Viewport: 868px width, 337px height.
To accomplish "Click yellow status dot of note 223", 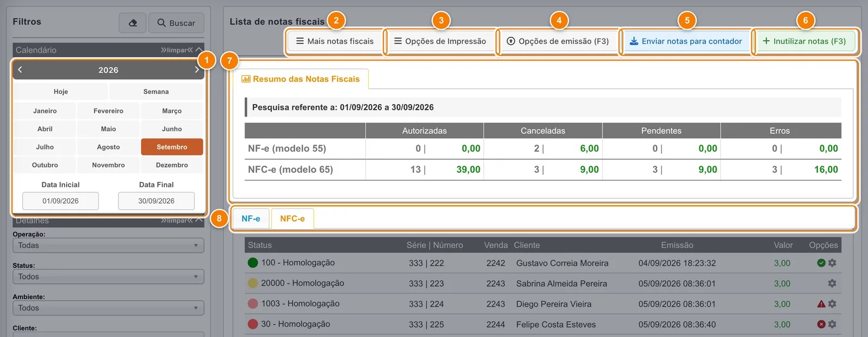I will click(253, 283).
